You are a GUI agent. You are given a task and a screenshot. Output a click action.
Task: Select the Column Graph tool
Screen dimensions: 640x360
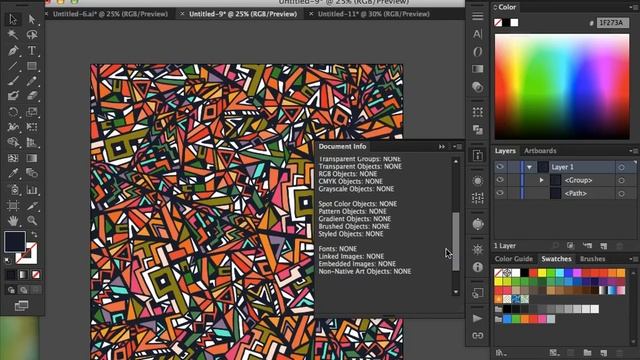click(32, 190)
